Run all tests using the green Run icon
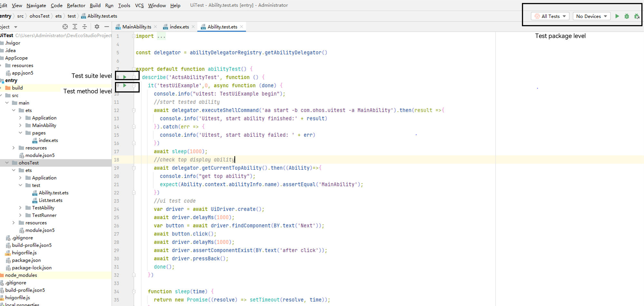644x306 pixels. [617, 16]
